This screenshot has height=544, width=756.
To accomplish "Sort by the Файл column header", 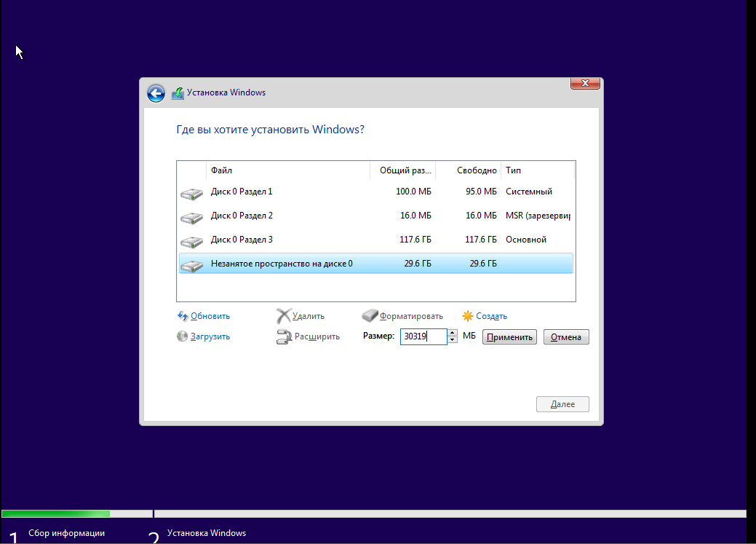I will pyautogui.click(x=288, y=170).
